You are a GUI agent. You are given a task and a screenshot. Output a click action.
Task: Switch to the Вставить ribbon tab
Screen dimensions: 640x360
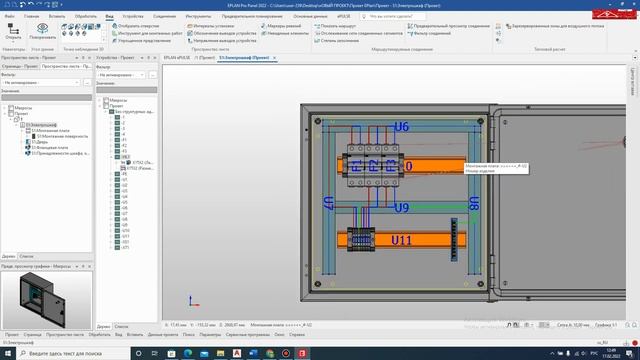[x=57, y=16]
